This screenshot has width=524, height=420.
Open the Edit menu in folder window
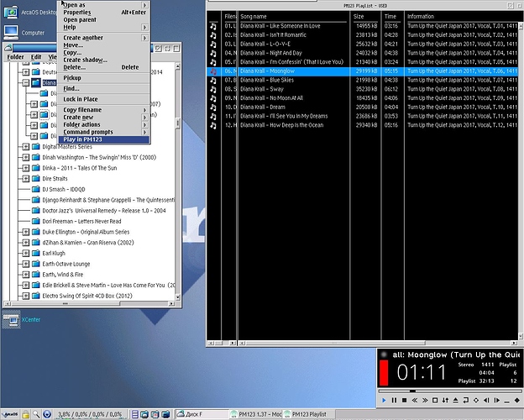[x=36, y=57]
